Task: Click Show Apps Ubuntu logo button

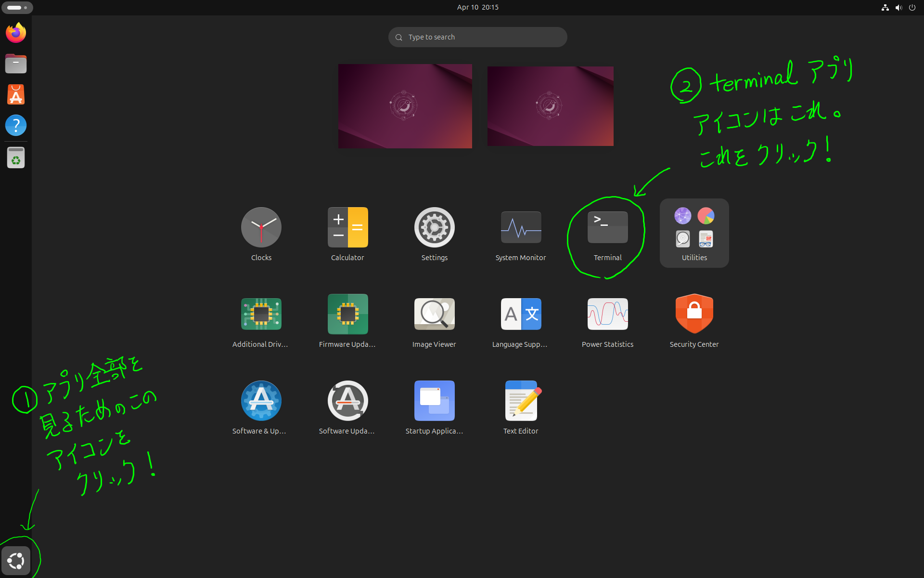Action: [x=16, y=561]
